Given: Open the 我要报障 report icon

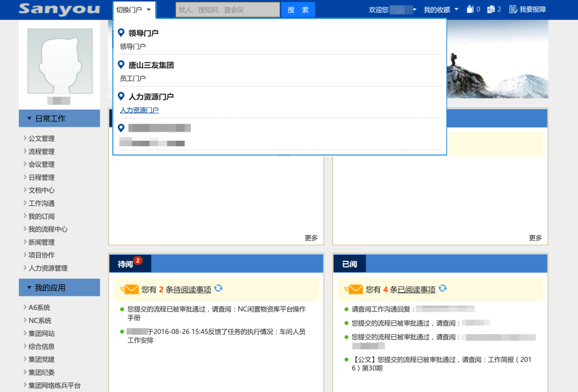Looking at the screenshot, I should [513, 9].
